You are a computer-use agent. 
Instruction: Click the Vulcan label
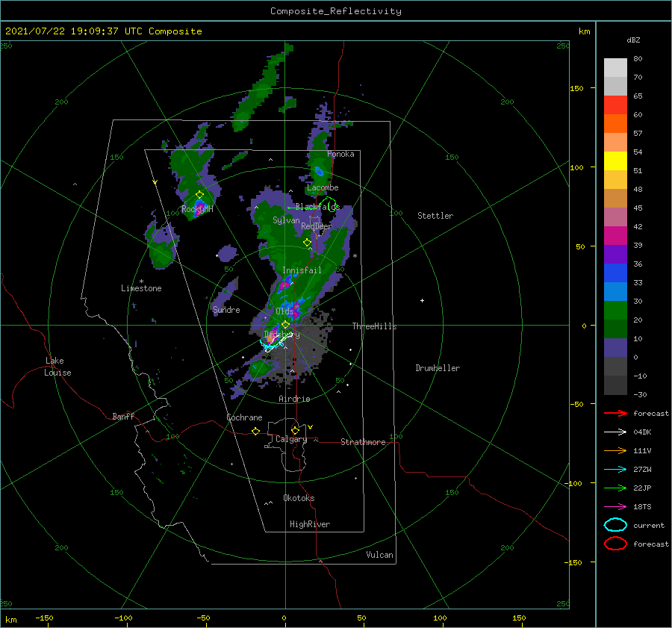(x=380, y=555)
